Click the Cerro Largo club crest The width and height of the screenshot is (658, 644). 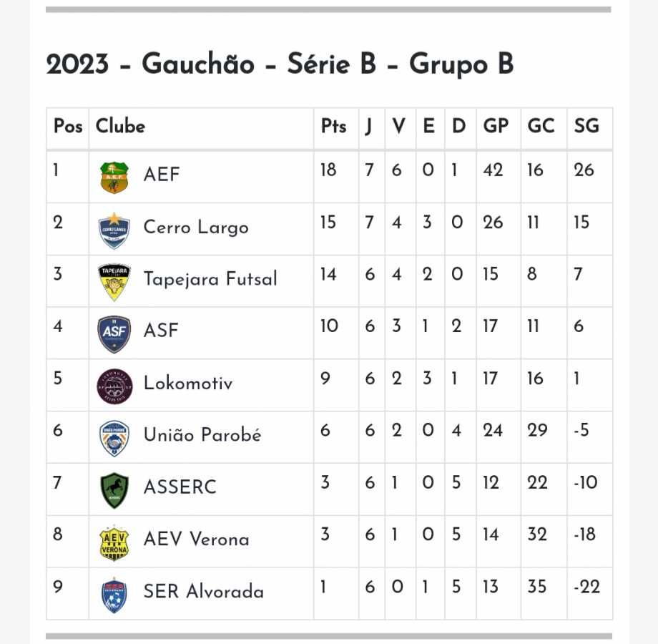114,230
